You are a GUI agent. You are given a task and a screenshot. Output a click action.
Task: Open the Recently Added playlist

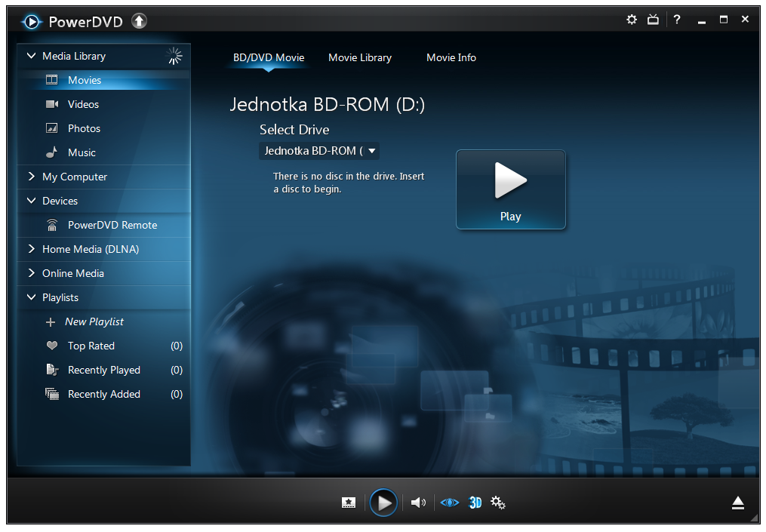(x=103, y=394)
